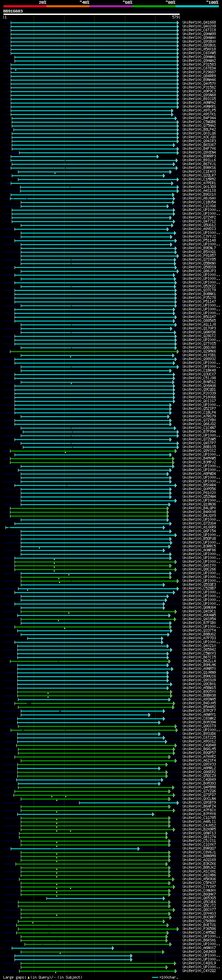This screenshot has height=980, width=222.
Task: Click the UniRef100_A6N0X7 label
Action: tap(199, 948)
